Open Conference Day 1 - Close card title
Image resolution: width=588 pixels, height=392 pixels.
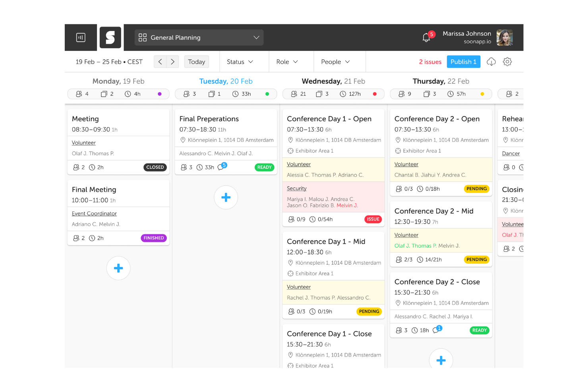(x=329, y=334)
